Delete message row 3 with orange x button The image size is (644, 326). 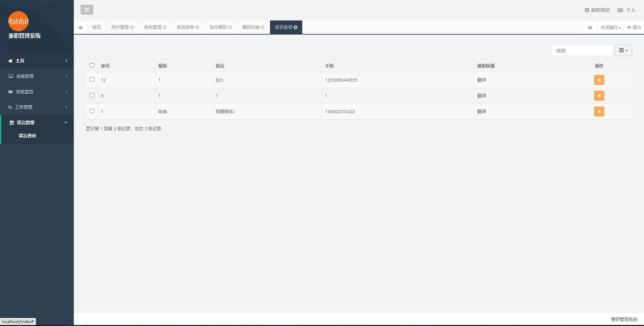pyautogui.click(x=599, y=96)
